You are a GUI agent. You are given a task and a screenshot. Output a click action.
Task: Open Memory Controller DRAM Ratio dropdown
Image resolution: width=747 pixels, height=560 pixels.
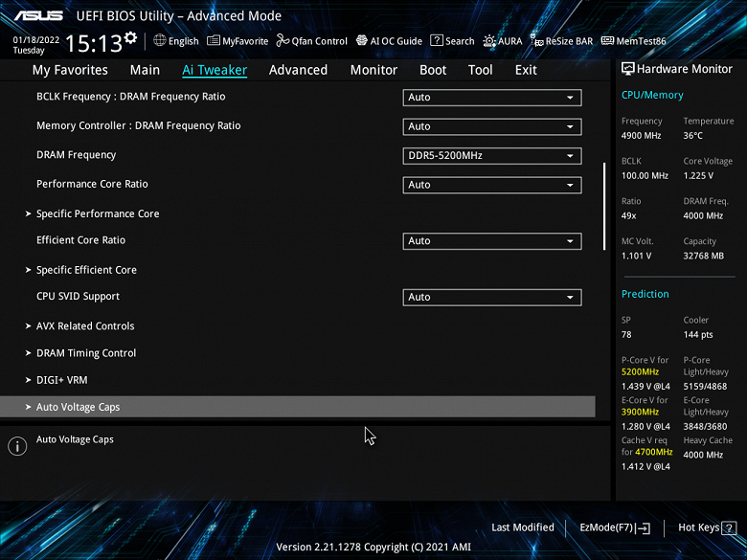(492, 126)
